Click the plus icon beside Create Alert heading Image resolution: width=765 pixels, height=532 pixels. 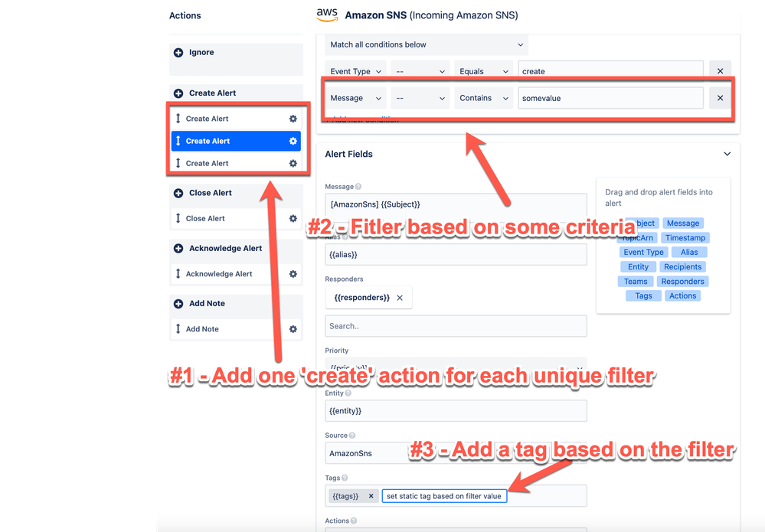click(x=178, y=93)
